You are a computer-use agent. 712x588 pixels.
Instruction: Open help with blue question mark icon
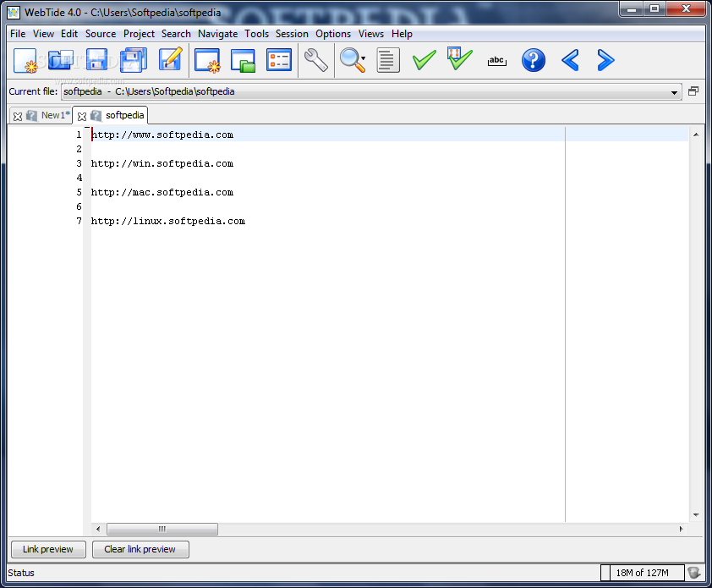[x=534, y=60]
